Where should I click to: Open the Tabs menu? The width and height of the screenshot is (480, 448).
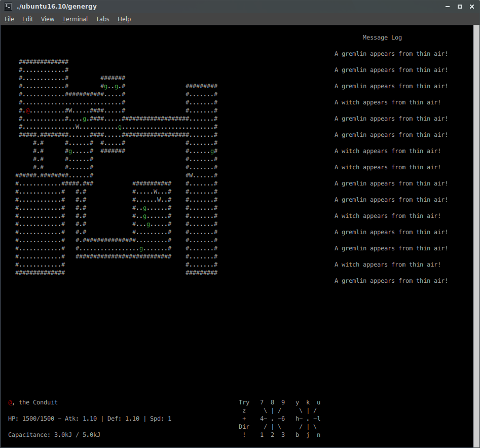(102, 19)
